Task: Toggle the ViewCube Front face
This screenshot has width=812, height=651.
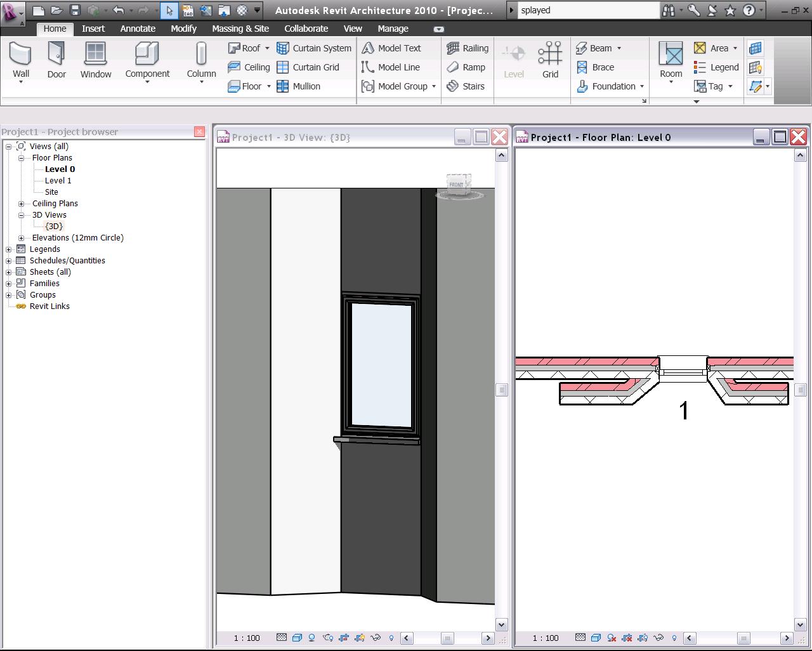Action: [x=457, y=184]
